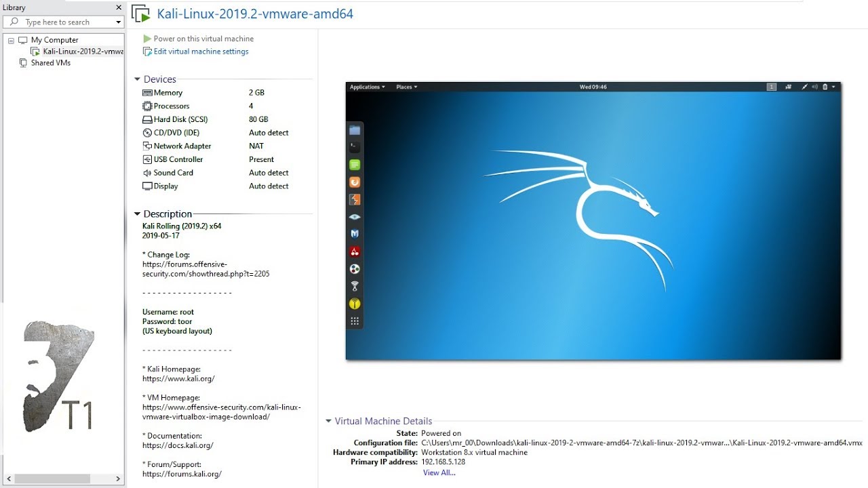Click 'Power on this virtual machine'
Image resolution: width=868 pixels, height=488 pixels.
[203, 39]
